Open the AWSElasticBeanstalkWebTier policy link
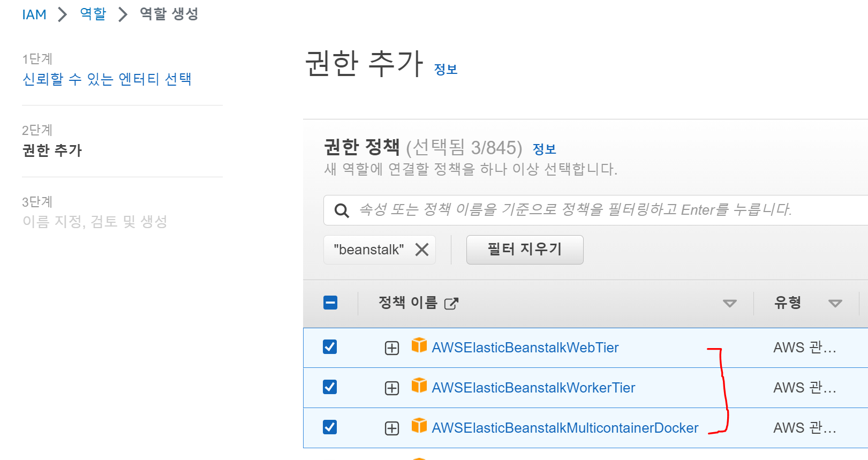 point(525,348)
